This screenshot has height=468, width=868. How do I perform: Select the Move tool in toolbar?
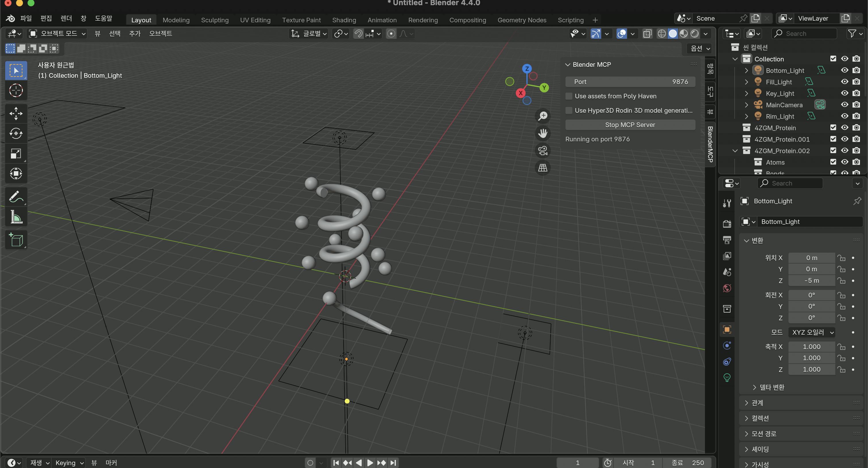tap(16, 113)
